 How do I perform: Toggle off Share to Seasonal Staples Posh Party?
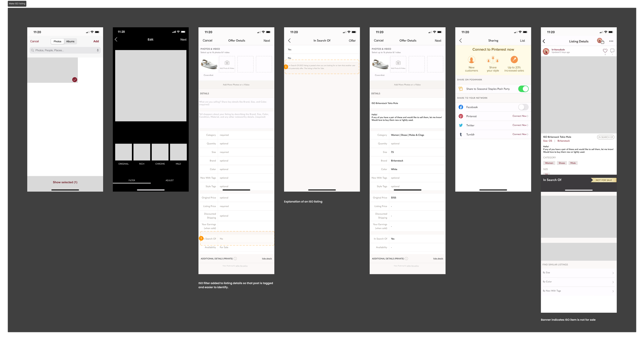[523, 89]
